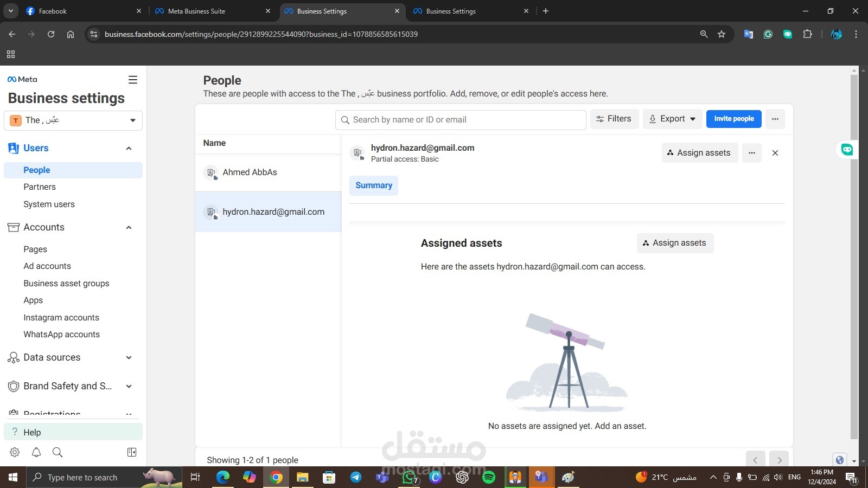Open the settings gear in the sidebar footer
The height and width of the screenshot is (488, 868).
click(15, 452)
